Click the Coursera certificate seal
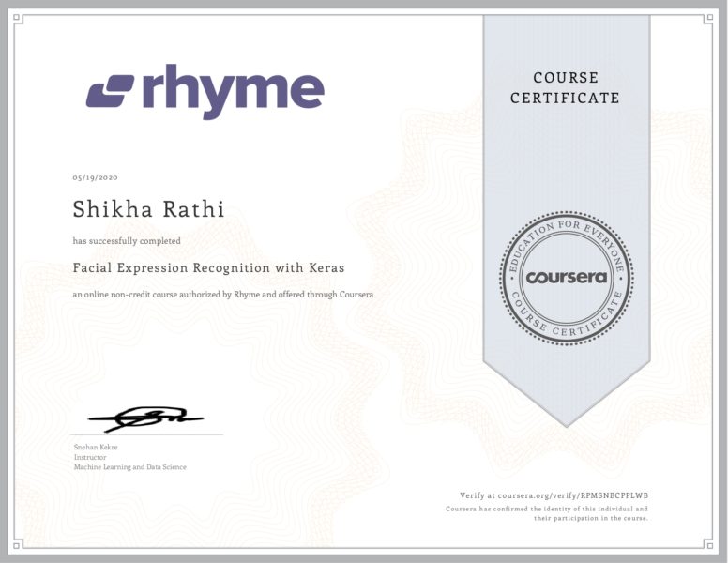Viewport: 728px width, 563px height. click(567, 278)
